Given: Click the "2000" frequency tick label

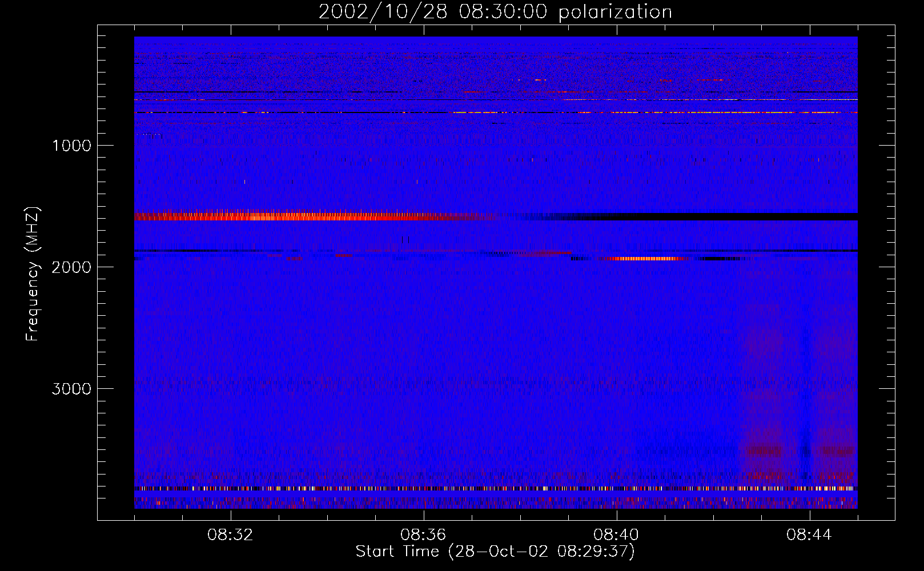Looking at the screenshot, I should (71, 267).
